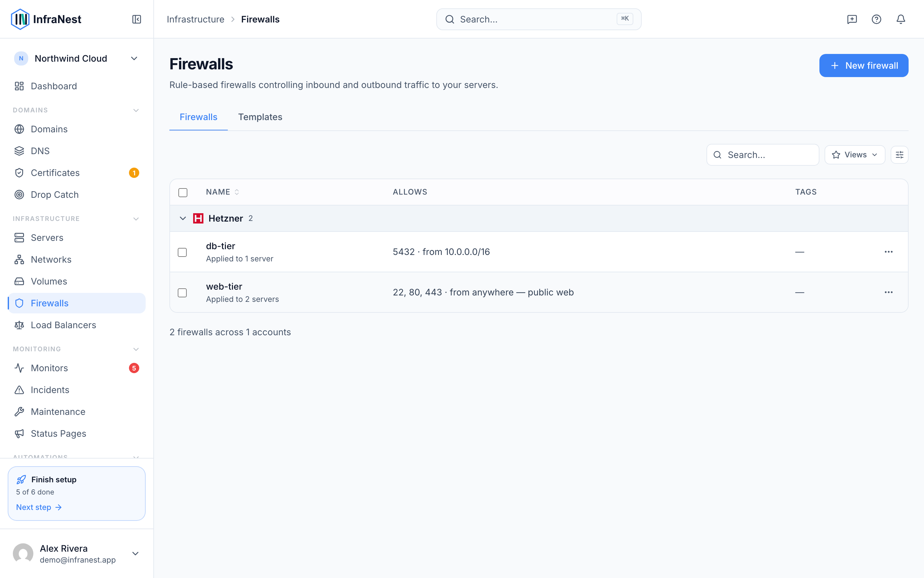This screenshot has width=924, height=578.
Task: Go to Domains in the sidebar
Action: point(76,129)
